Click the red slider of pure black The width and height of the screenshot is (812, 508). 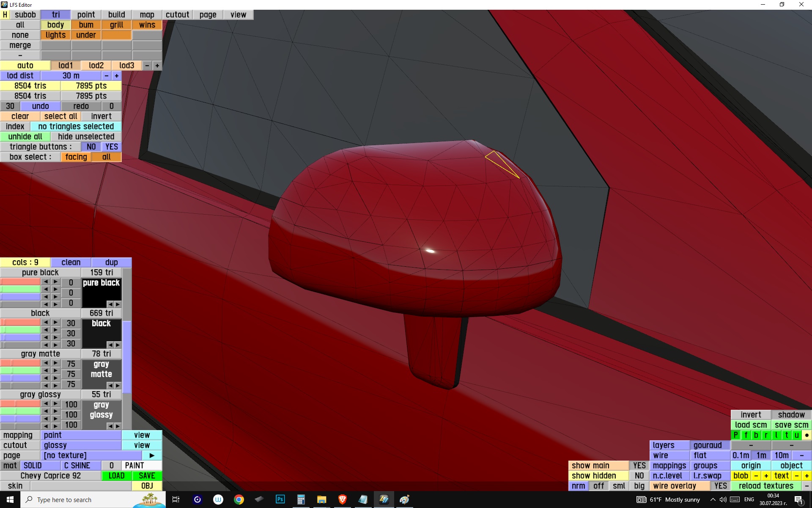(20, 282)
